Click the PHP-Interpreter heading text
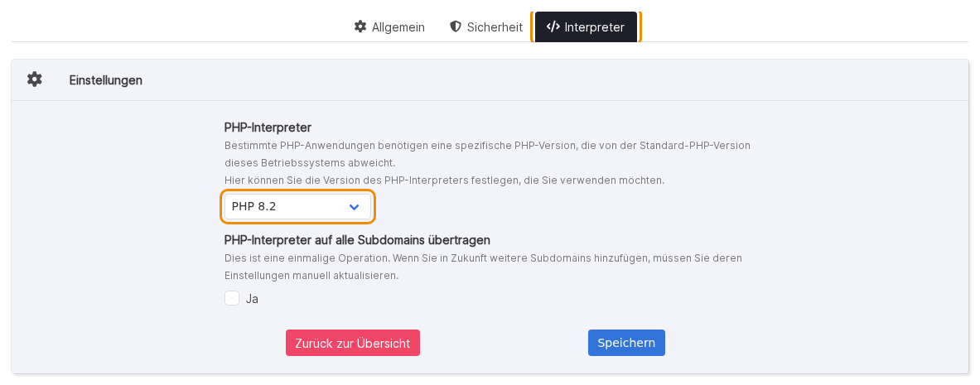The width and height of the screenshot is (980, 385). click(x=268, y=128)
